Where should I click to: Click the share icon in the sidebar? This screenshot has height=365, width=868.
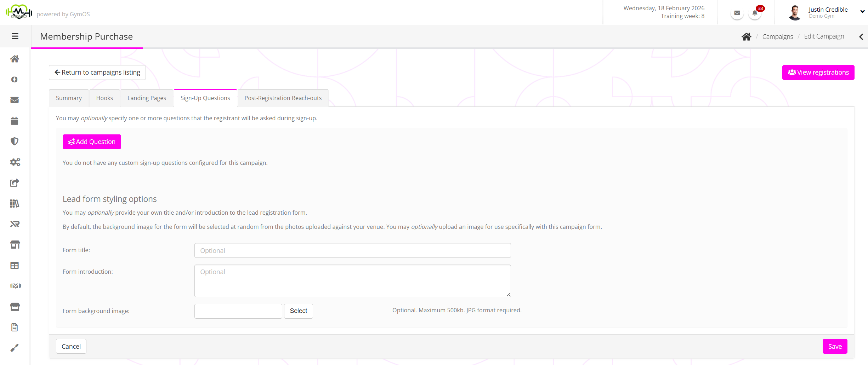[x=15, y=183]
